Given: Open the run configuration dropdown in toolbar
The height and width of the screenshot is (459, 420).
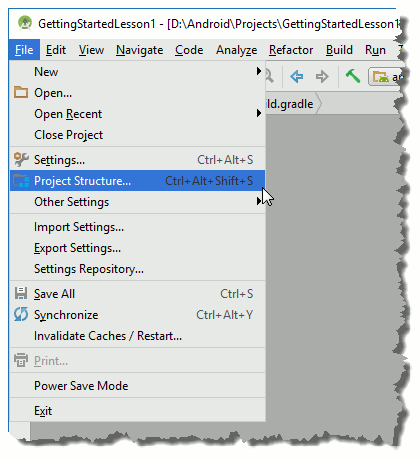Looking at the screenshot, I should (385, 77).
